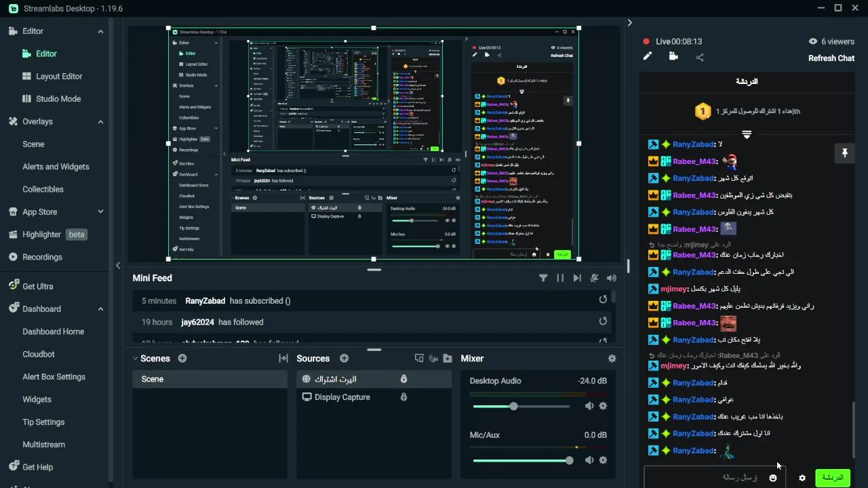The width and height of the screenshot is (868, 488).
Task: Add a new scene with plus icon
Action: coord(182,359)
